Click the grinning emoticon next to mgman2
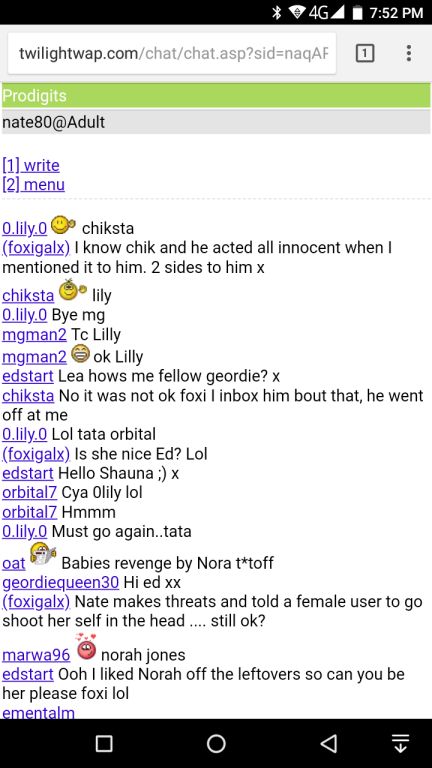The height and width of the screenshot is (768, 432). (80, 354)
